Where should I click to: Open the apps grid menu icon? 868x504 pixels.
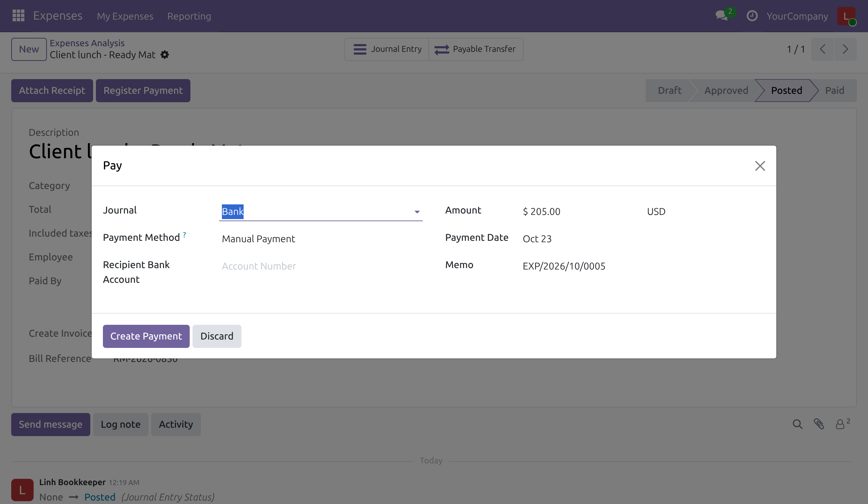point(18,16)
